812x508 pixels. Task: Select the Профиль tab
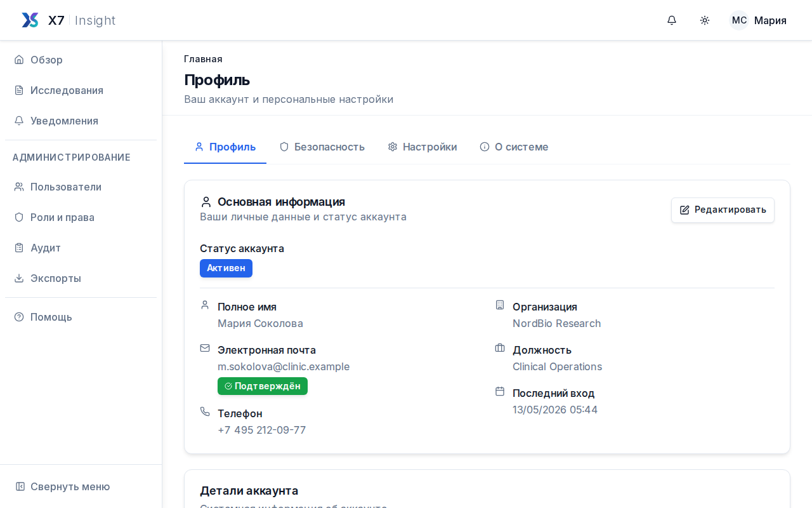pos(225,147)
